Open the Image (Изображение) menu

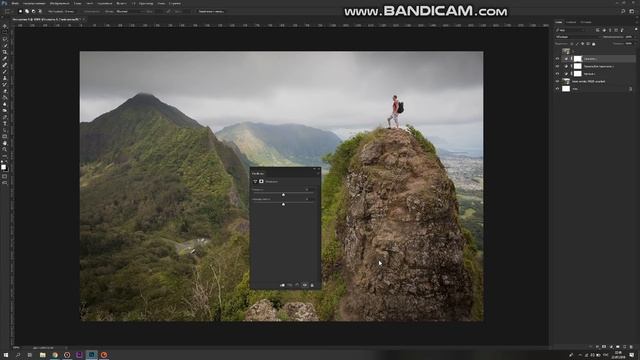(60, 3)
